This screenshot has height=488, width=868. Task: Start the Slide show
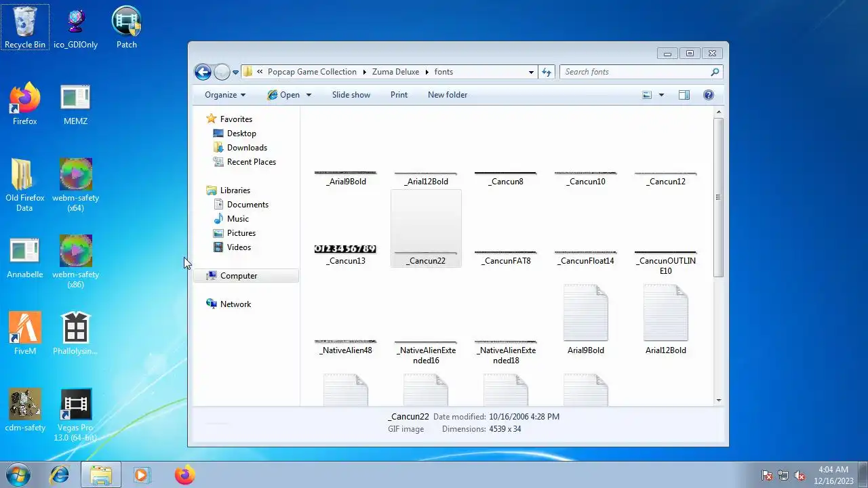coord(351,95)
